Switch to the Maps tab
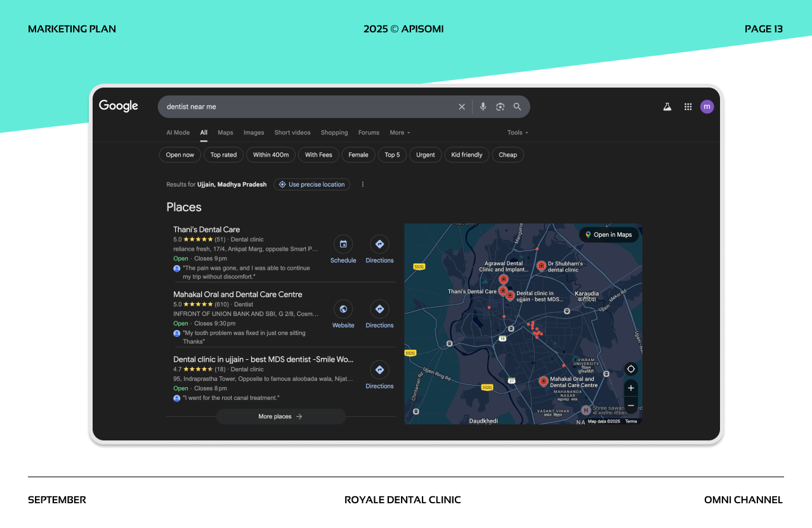The image size is (812, 528). (225, 133)
